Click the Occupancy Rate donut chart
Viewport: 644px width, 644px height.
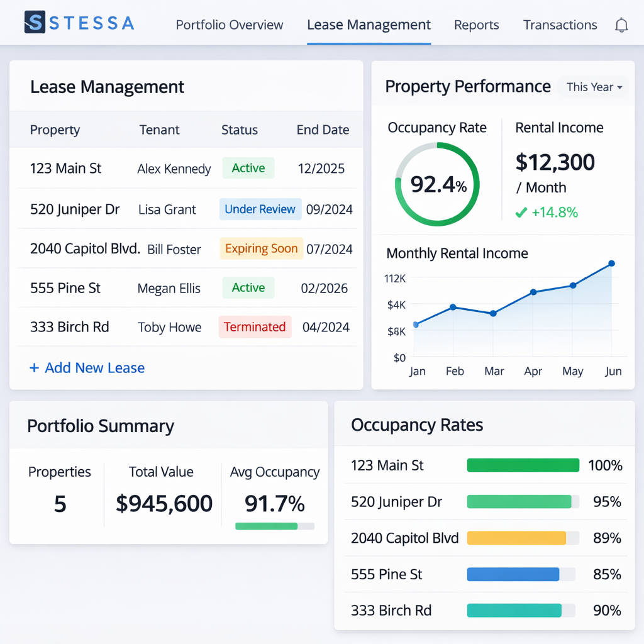click(437, 184)
